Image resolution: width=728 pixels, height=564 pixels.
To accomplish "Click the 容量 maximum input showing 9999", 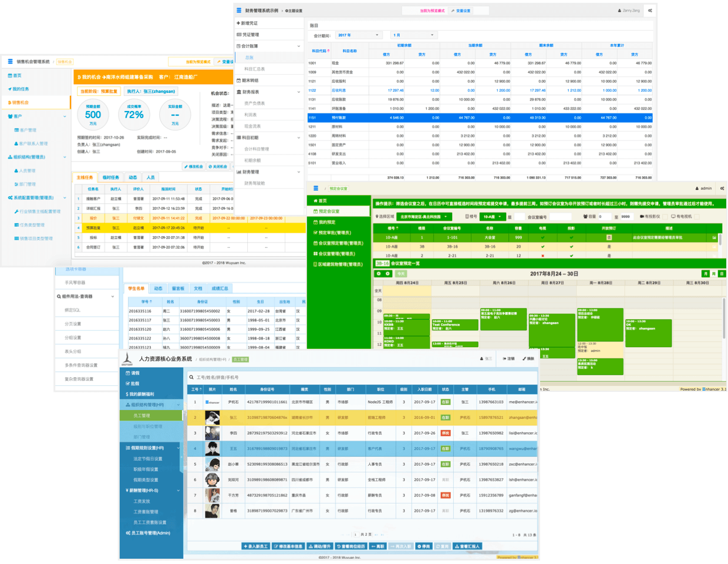I will pyautogui.click(x=626, y=217).
